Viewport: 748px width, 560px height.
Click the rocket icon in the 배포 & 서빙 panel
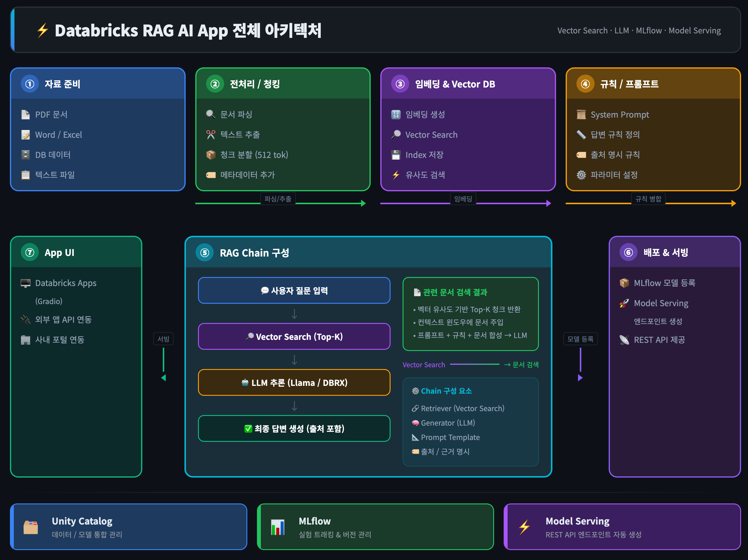624,303
